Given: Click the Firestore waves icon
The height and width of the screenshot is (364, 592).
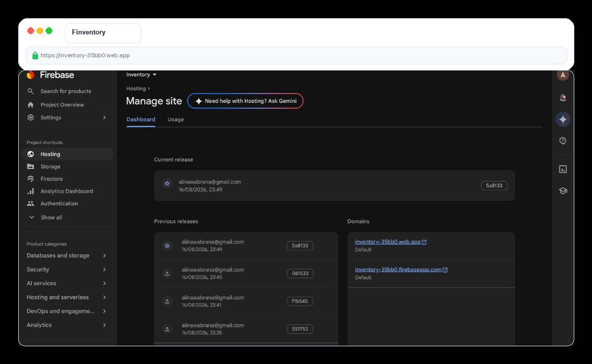Looking at the screenshot, I should 30,179.
